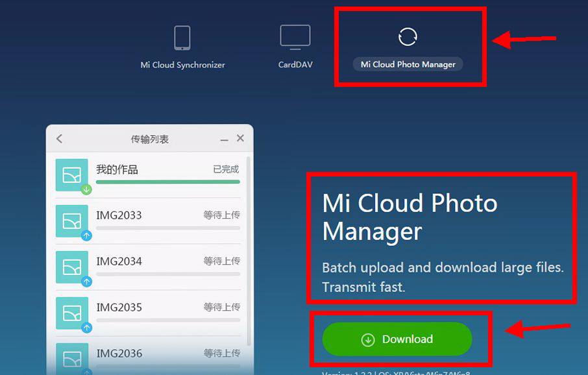Click the 等待上传 status next to IMG2035
The height and width of the screenshot is (375, 588).
click(x=221, y=307)
